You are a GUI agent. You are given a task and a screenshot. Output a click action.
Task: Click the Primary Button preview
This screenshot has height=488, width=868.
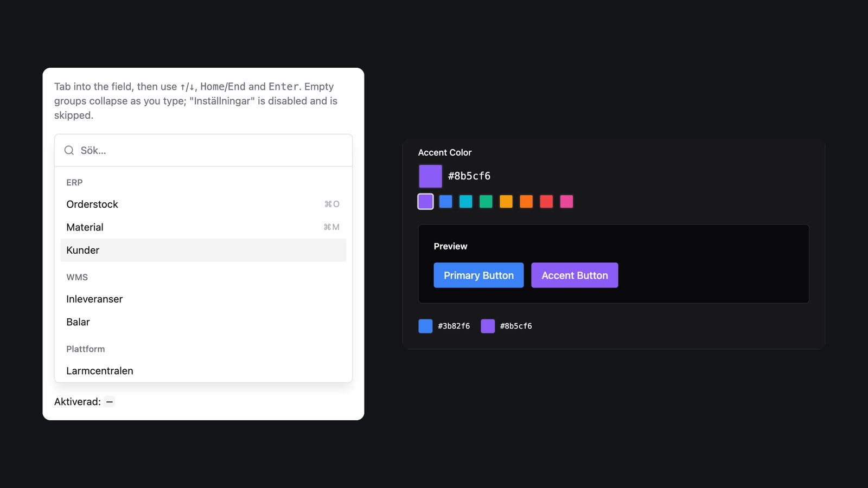pos(478,275)
